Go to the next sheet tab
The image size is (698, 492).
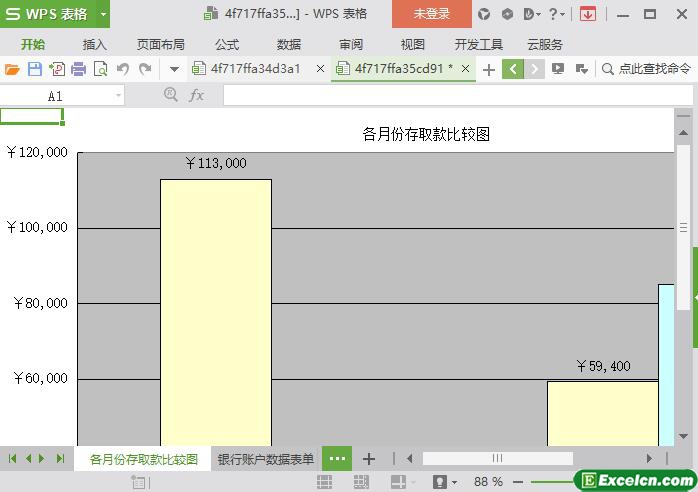[x=42, y=459]
